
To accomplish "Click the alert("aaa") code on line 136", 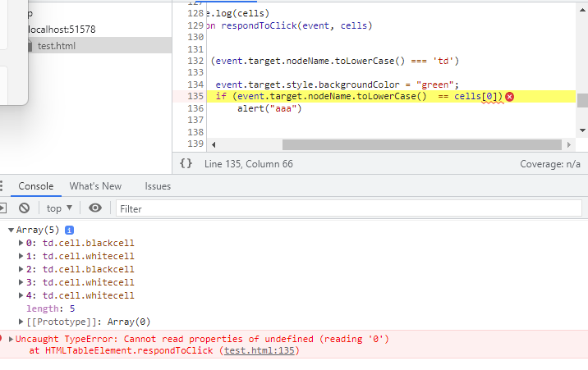I will [269, 108].
